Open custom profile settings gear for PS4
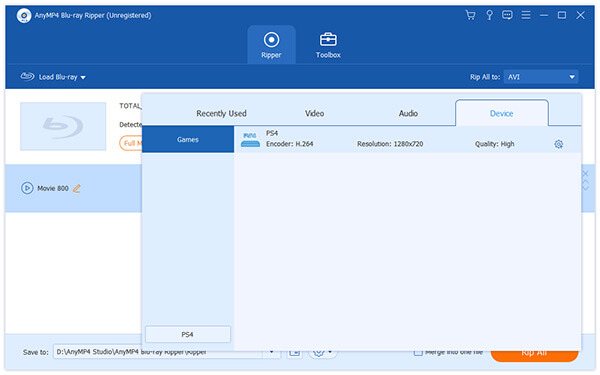This screenshot has height=375, width=600. pyautogui.click(x=558, y=144)
